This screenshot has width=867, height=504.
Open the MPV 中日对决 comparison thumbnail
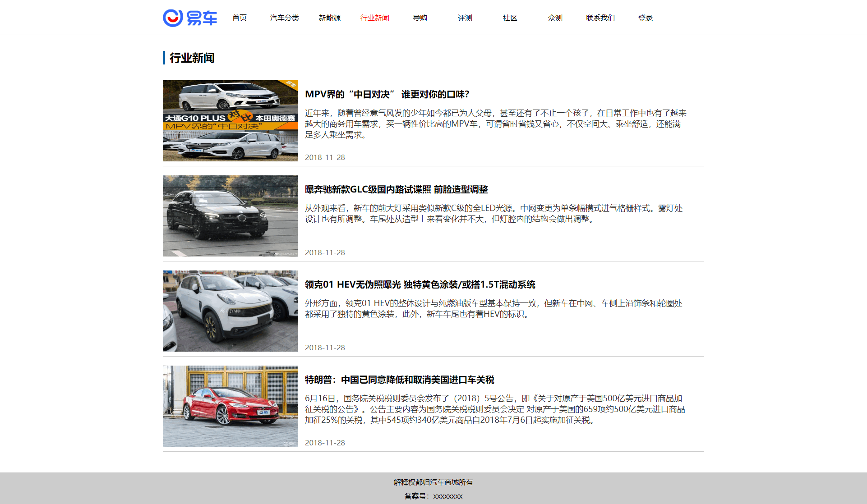(x=231, y=121)
